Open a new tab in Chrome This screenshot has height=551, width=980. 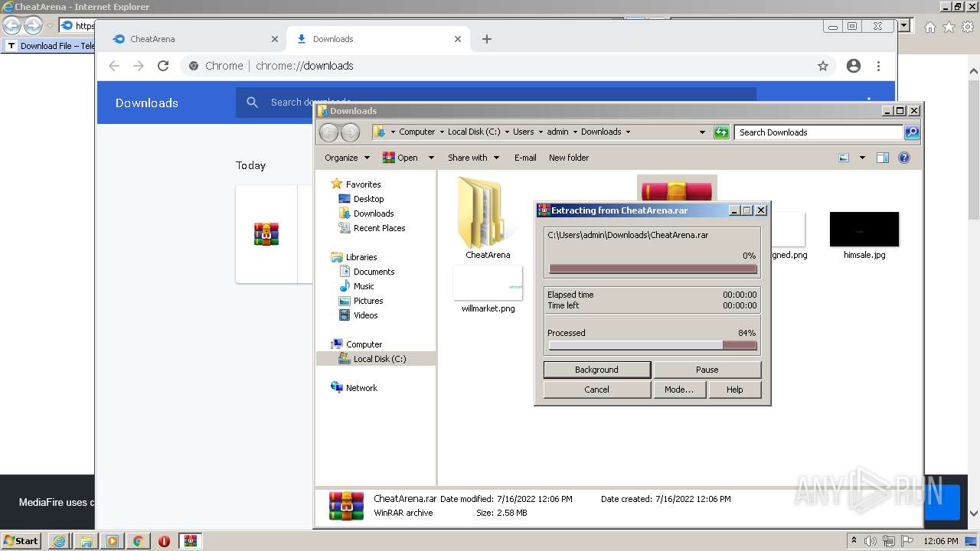coord(487,39)
